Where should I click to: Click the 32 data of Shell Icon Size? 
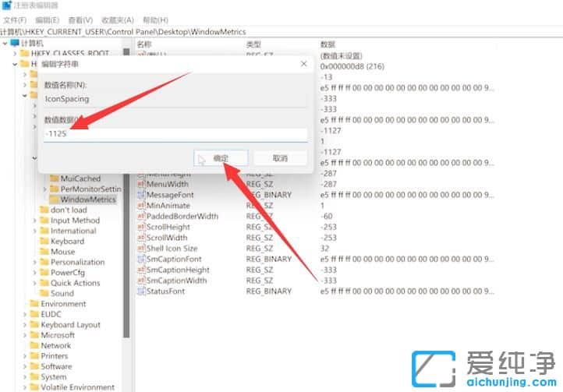[324, 249]
